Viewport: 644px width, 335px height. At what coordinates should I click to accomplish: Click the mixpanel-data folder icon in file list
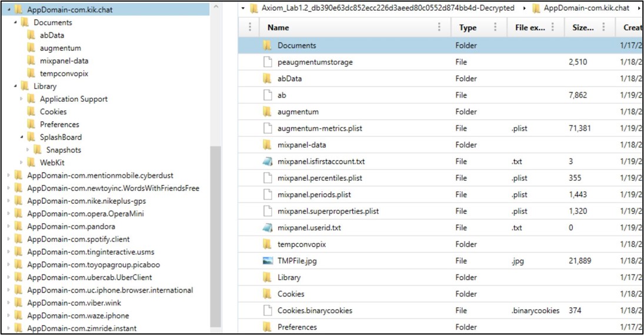tap(268, 145)
